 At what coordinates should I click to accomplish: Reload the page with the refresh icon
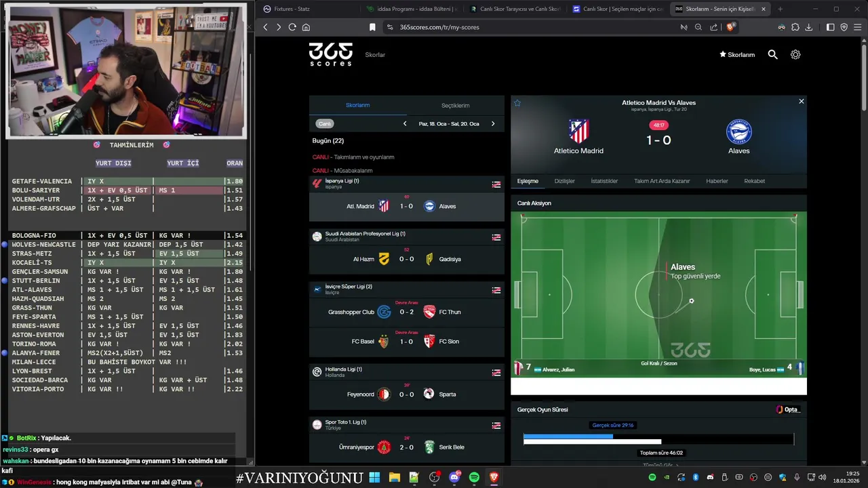coord(292,27)
